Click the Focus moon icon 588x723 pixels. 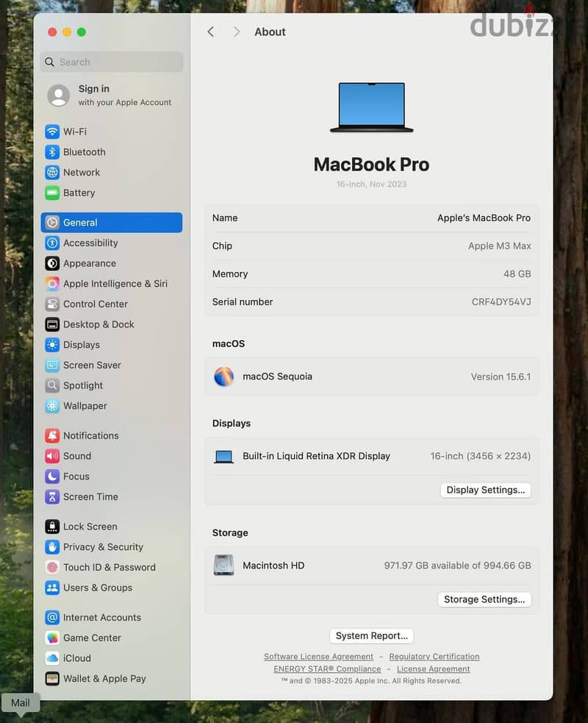pyautogui.click(x=52, y=476)
